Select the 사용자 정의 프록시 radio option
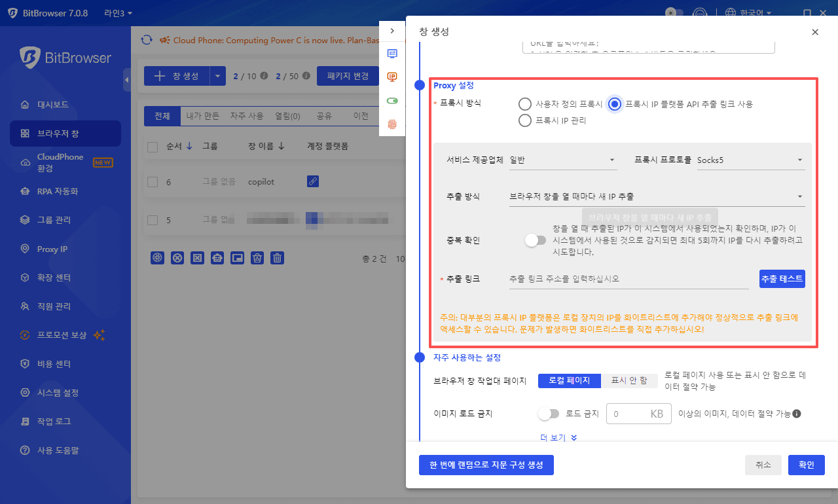This screenshot has width=838, height=504. pyautogui.click(x=524, y=104)
